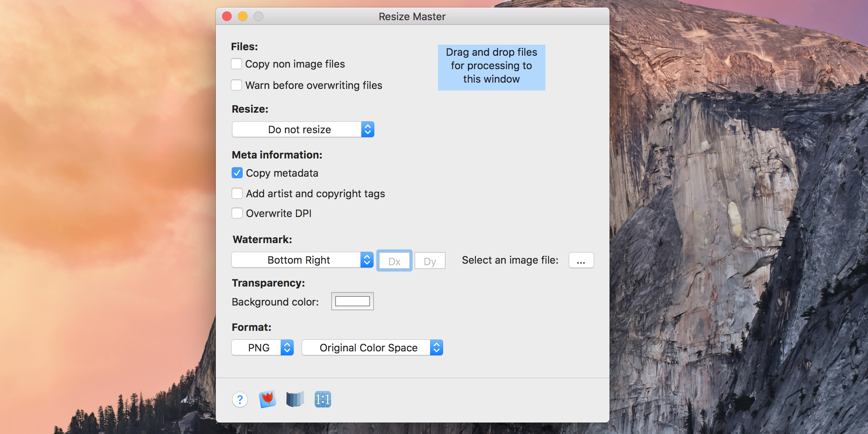Check the Overwrite DPI option
Image resolution: width=868 pixels, height=434 pixels.
pos(237,213)
